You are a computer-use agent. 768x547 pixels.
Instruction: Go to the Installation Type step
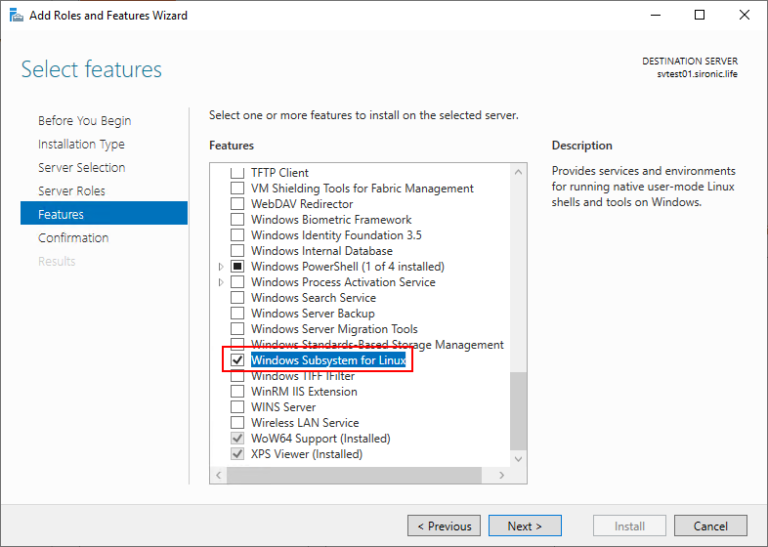pos(81,144)
